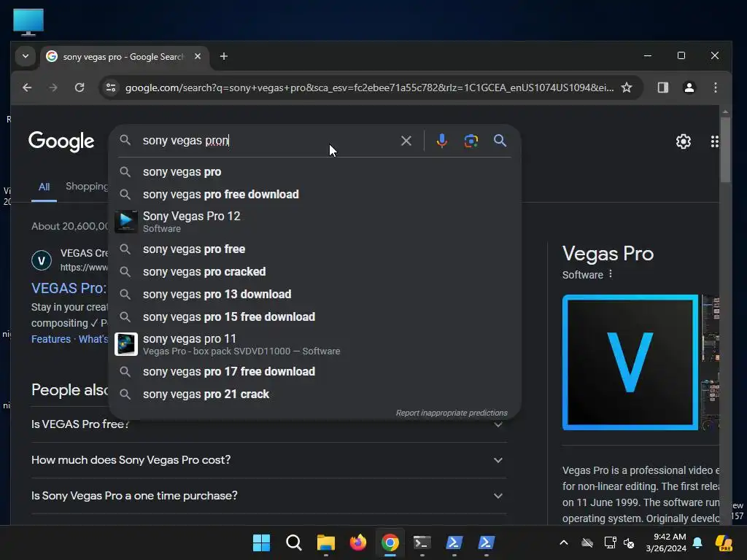Open Chrome side panel
The height and width of the screenshot is (560, 747).
(662, 87)
